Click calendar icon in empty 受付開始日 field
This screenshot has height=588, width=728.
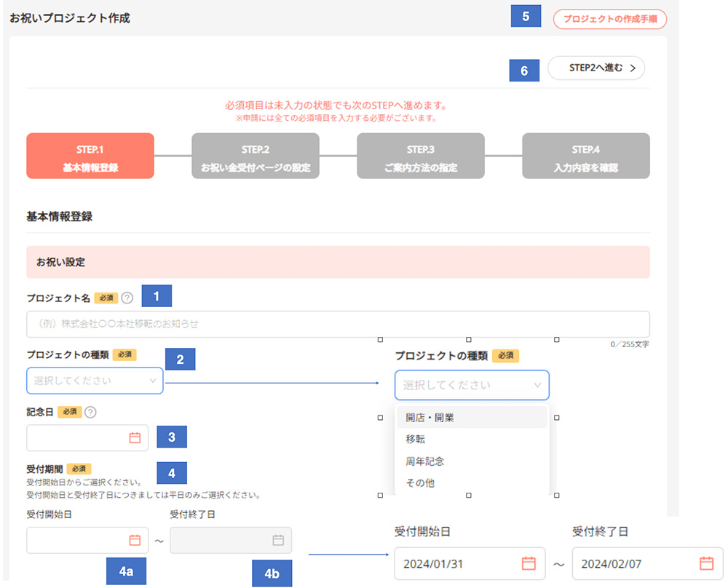pos(134,540)
